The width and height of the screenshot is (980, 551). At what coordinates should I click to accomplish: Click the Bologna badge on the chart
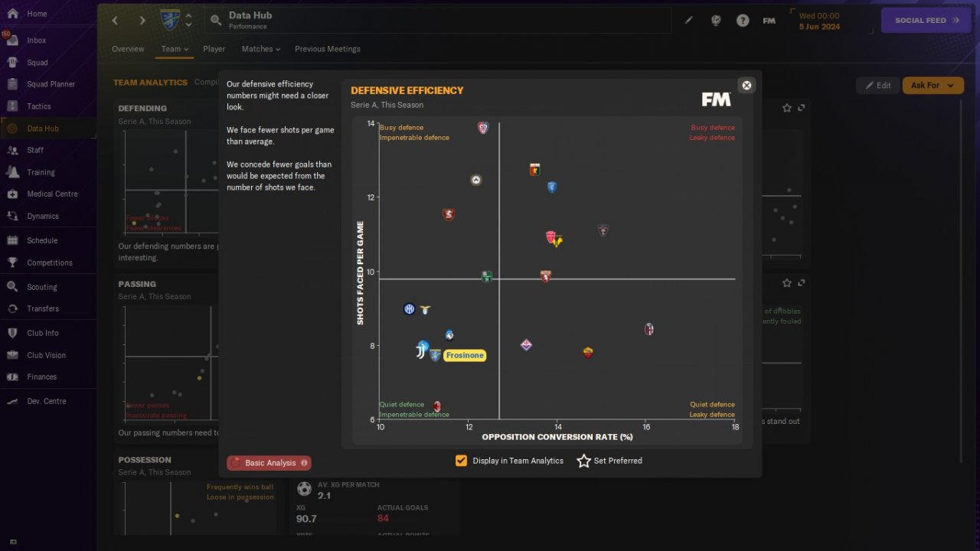point(649,329)
